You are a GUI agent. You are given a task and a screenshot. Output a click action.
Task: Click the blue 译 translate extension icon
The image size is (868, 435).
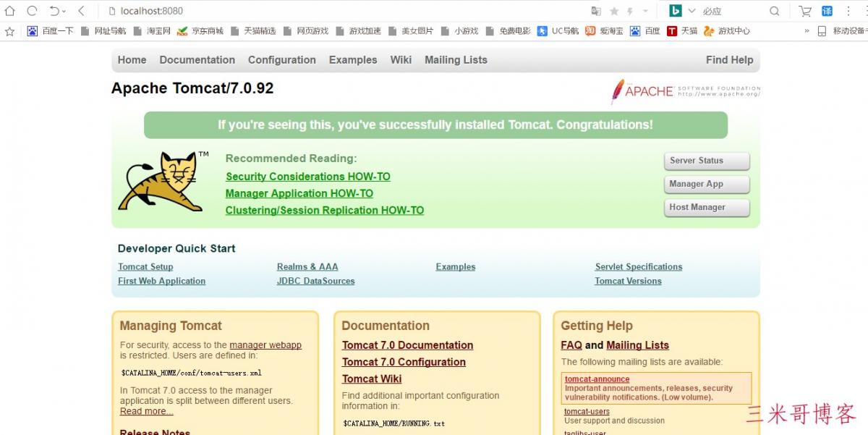827,11
